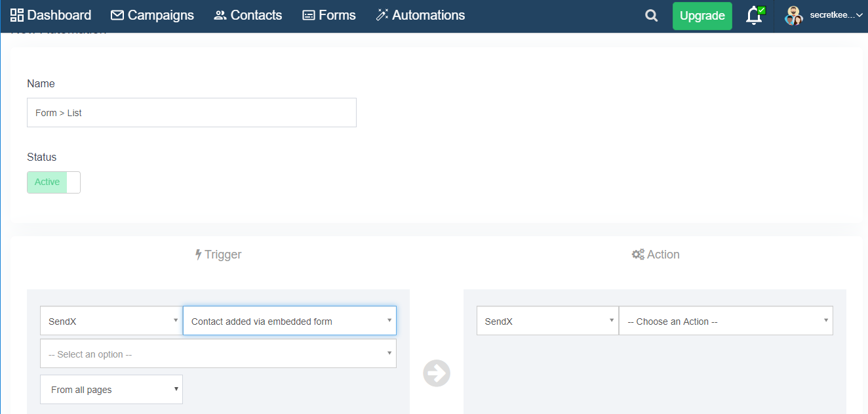The height and width of the screenshot is (414, 868).
Task: Open the secretkee account menu
Action: pos(836,16)
